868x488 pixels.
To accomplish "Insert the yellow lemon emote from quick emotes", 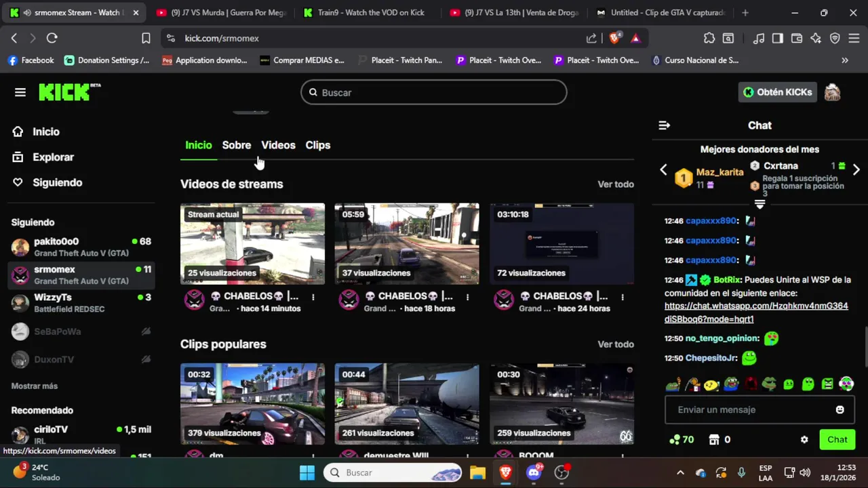I will tap(711, 384).
